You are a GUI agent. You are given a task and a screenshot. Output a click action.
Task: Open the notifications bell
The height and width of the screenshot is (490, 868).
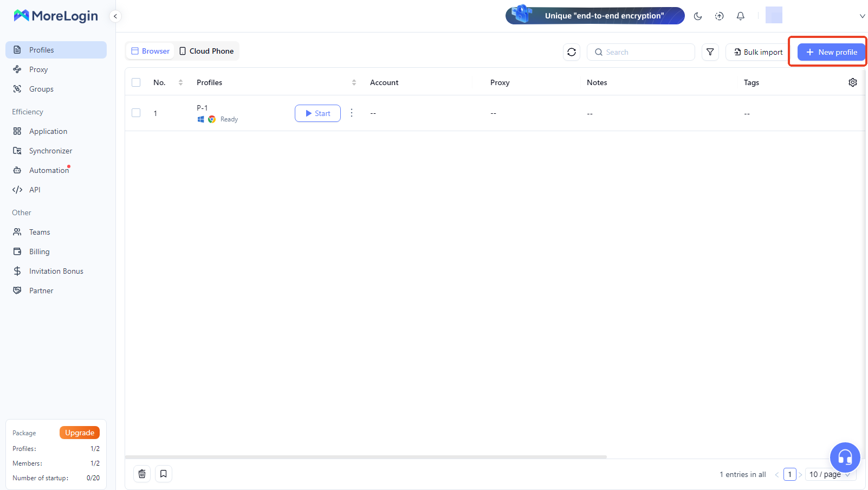(x=740, y=16)
